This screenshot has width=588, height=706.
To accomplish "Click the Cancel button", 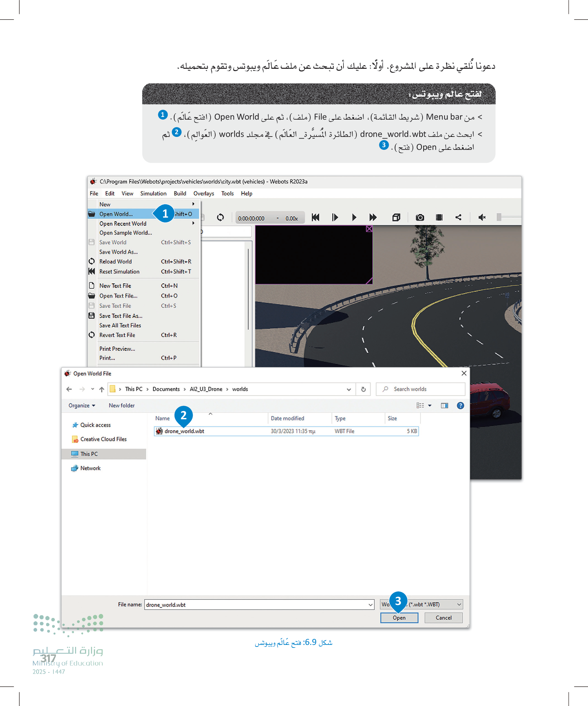I will [443, 618].
